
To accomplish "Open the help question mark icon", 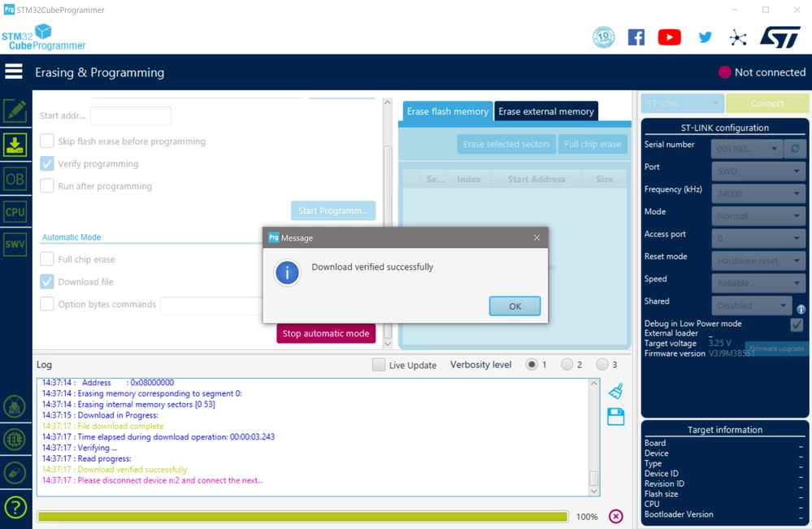I will (15, 508).
